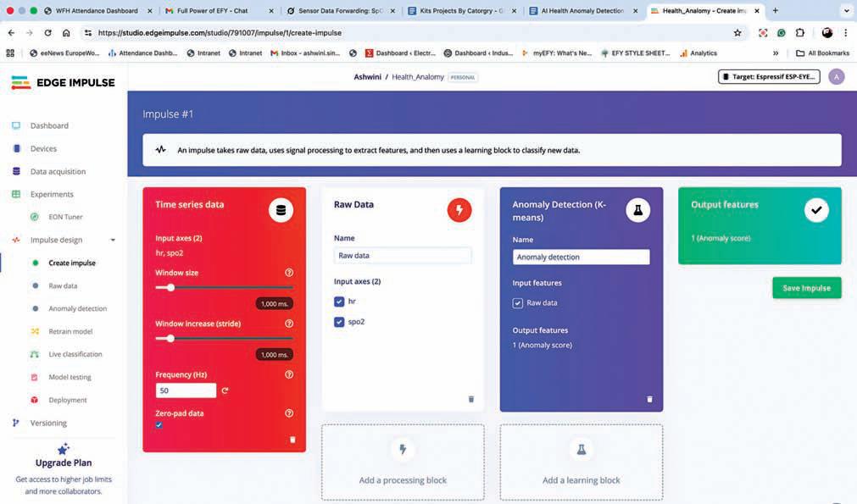Open the Devices sidebar icon
Viewport: 857px width, 504px height.
coord(16,148)
